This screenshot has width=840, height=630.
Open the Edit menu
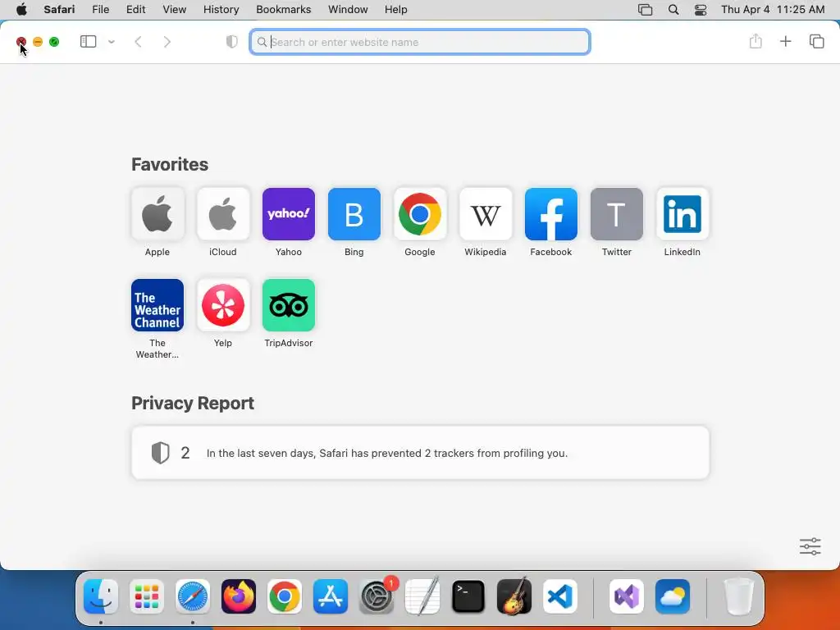pyautogui.click(x=135, y=10)
